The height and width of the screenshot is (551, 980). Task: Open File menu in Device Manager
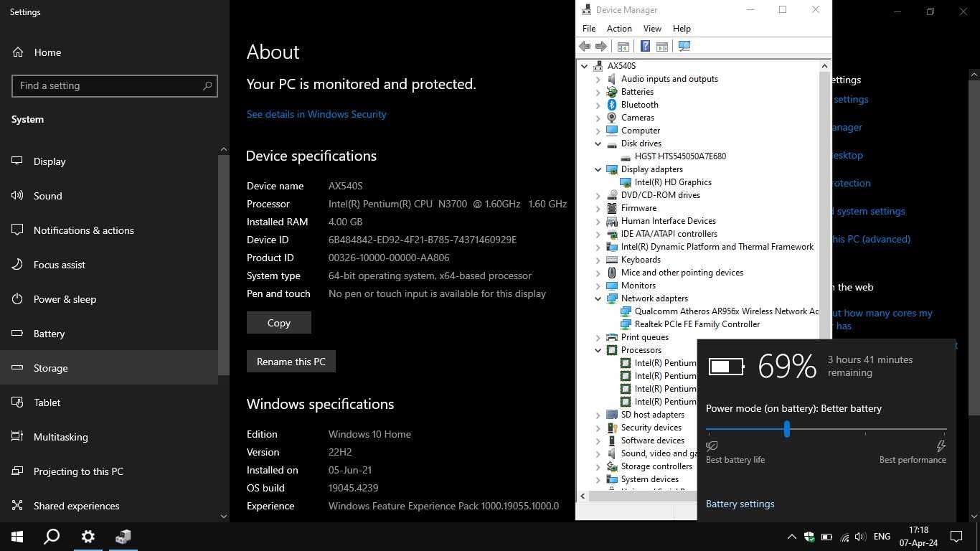coord(589,29)
